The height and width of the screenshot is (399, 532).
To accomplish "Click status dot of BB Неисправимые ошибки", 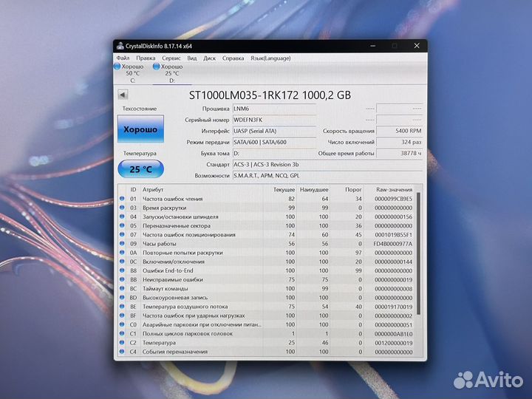I will [122, 279].
